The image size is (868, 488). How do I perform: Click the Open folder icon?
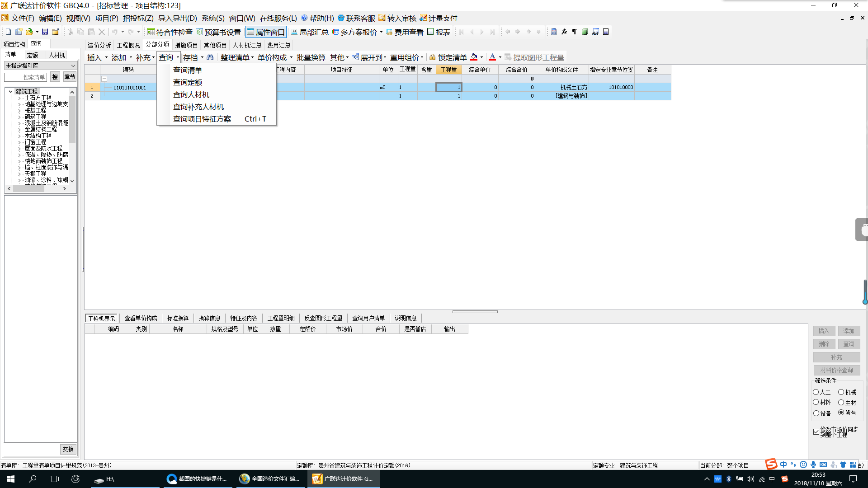point(29,32)
